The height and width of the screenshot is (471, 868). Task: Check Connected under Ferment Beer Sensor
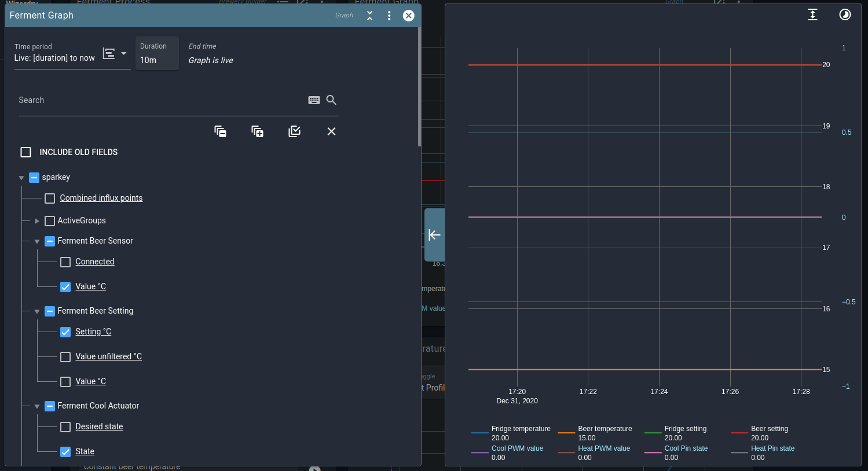pyautogui.click(x=65, y=262)
